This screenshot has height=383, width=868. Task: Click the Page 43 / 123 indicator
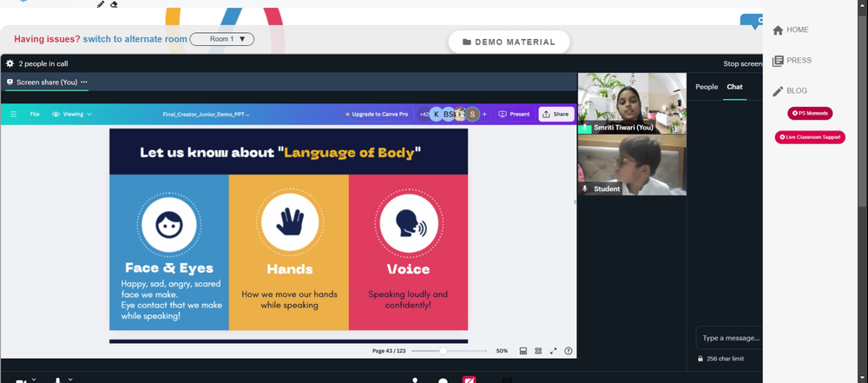tap(389, 351)
